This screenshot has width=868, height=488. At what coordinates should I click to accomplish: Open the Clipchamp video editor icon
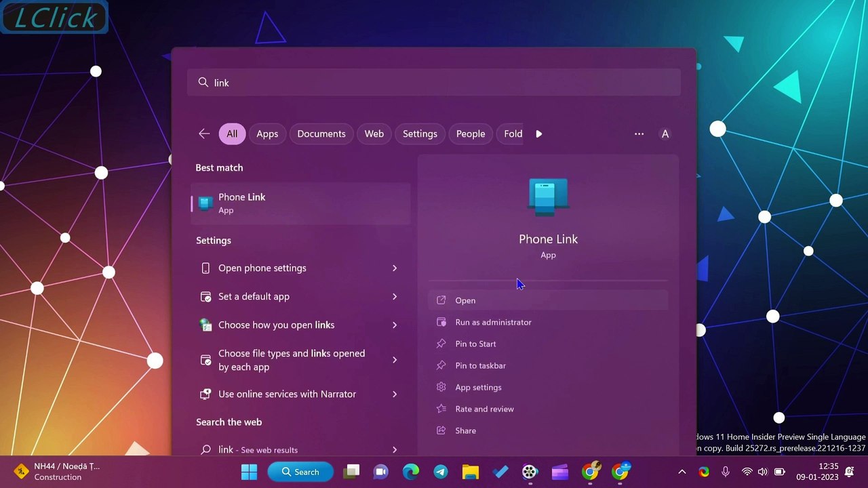pos(560,472)
